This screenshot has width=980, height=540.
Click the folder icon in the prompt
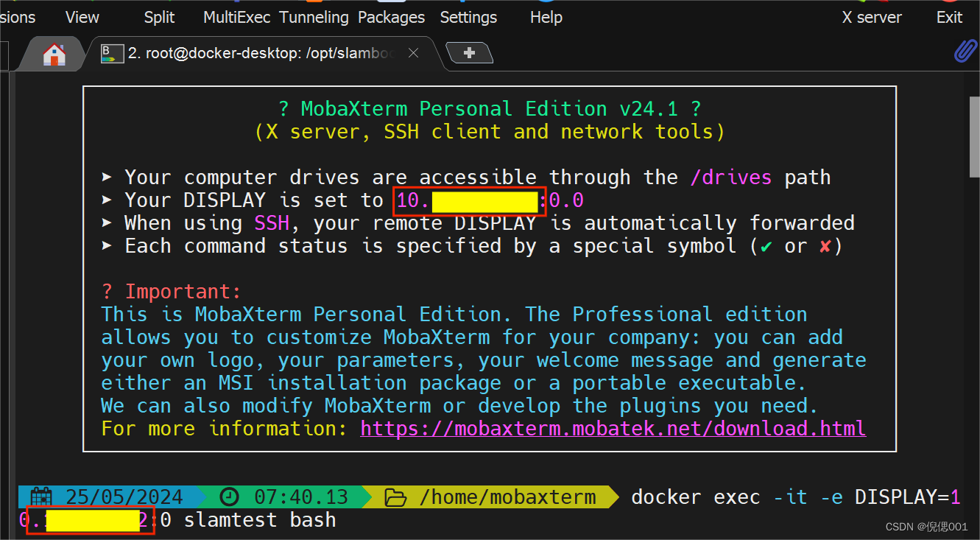395,498
